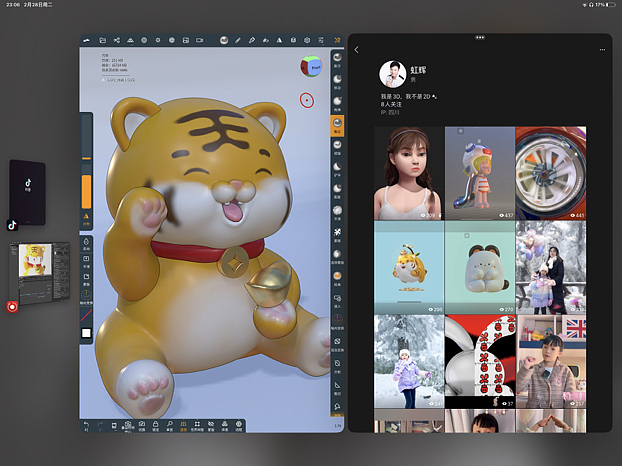Open the red pattern rabbit video with 37 views

pos(480,362)
